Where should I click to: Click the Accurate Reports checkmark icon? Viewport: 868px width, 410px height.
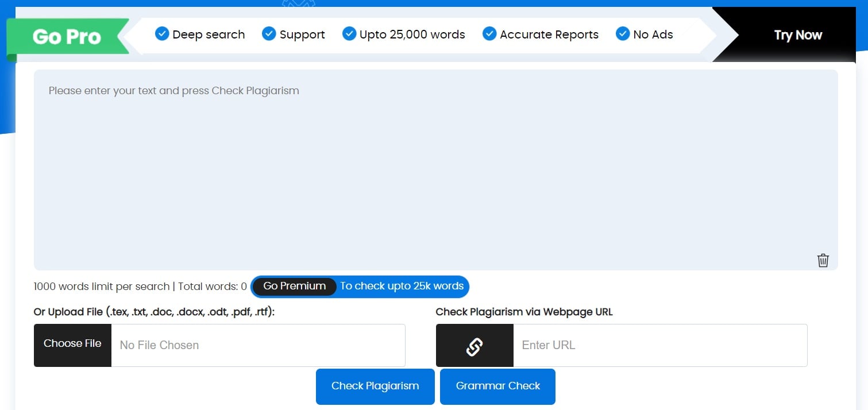tap(489, 34)
